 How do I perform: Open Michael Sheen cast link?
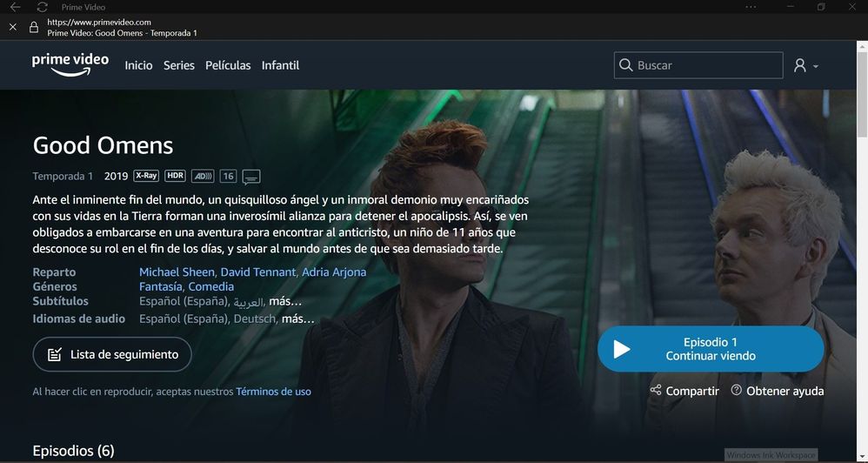tap(177, 272)
